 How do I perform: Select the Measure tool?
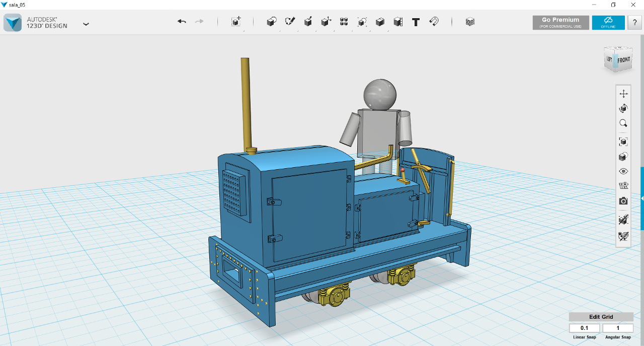398,22
